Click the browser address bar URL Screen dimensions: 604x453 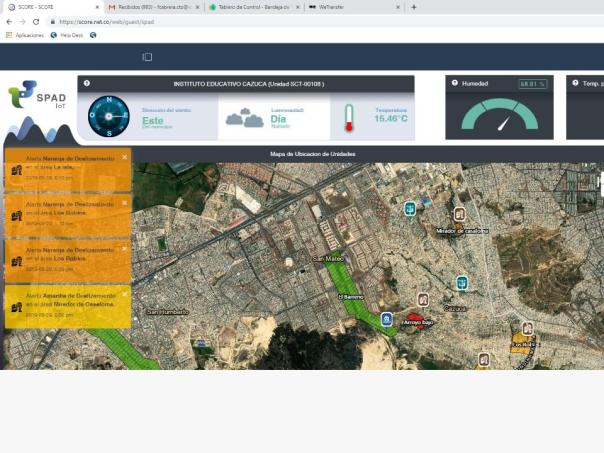pos(107,22)
